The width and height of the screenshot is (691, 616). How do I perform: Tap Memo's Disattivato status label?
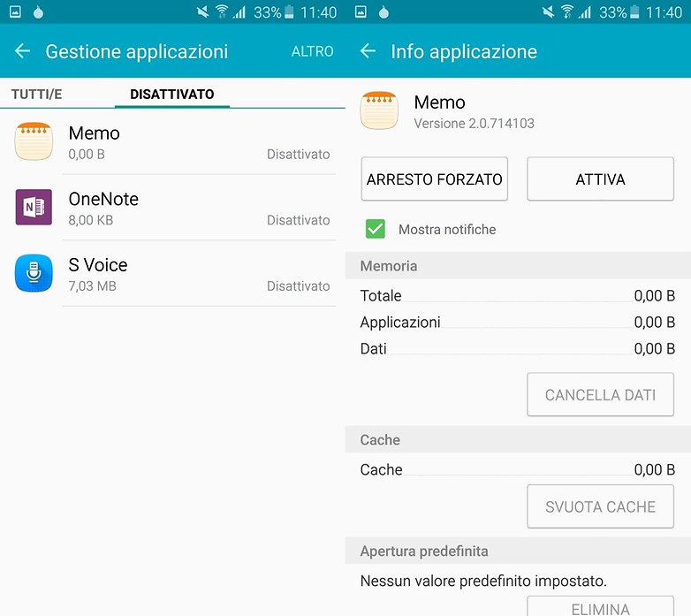pos(299,154)
